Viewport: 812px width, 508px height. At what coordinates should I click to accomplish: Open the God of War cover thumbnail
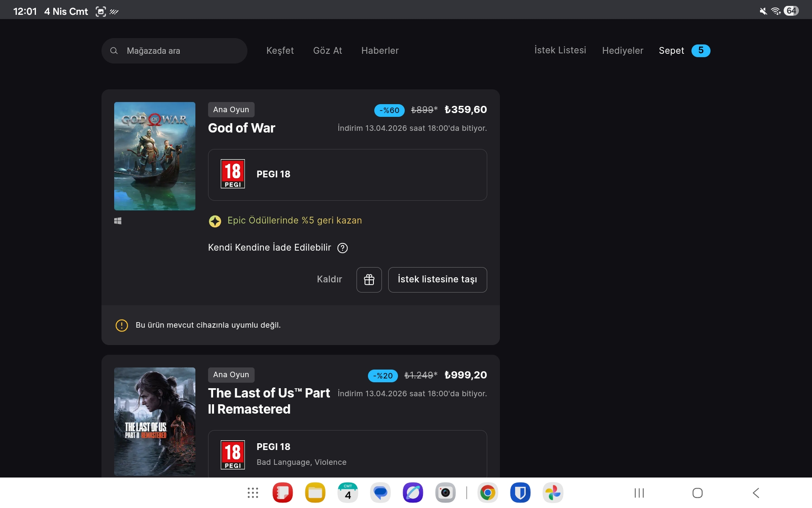coord(155,156)
